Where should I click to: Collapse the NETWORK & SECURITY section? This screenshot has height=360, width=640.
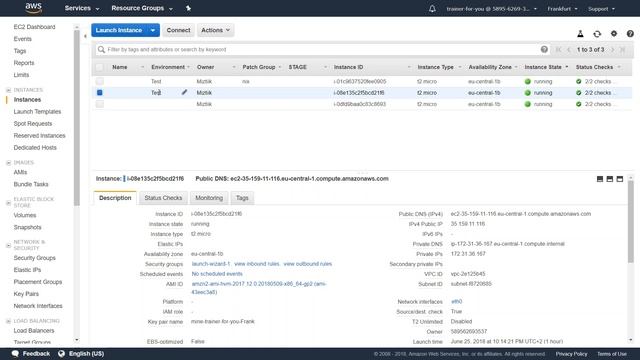click(8, 245)
